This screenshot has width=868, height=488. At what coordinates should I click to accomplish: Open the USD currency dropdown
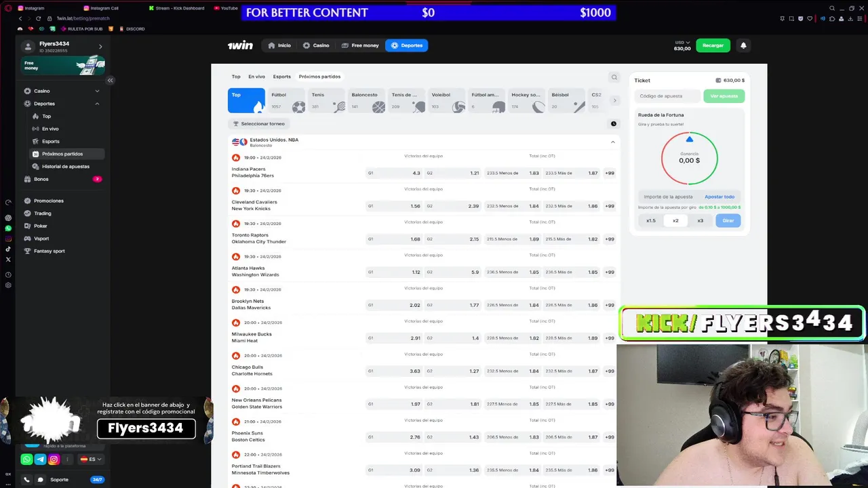tap(682, 42)
